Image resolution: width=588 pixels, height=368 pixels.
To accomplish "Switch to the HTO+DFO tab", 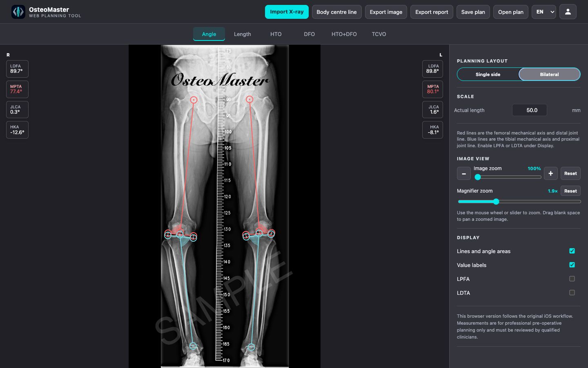I will 344,34.
